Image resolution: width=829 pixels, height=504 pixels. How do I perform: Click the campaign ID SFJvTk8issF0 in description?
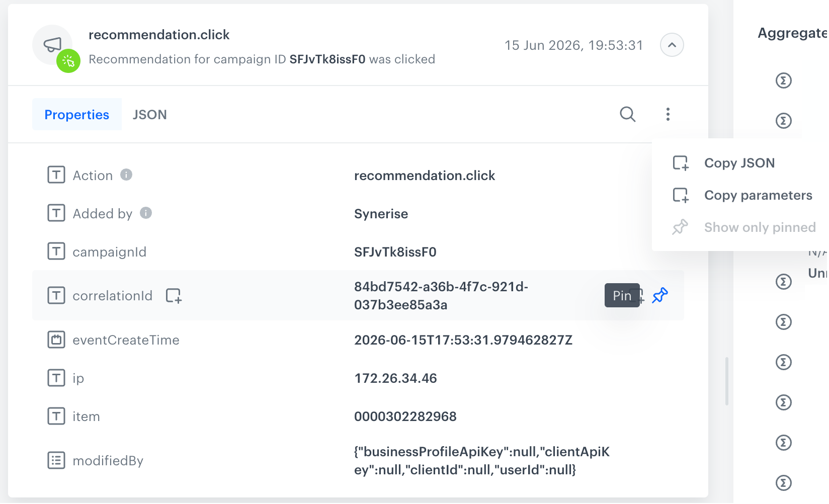tap(327, 59)
